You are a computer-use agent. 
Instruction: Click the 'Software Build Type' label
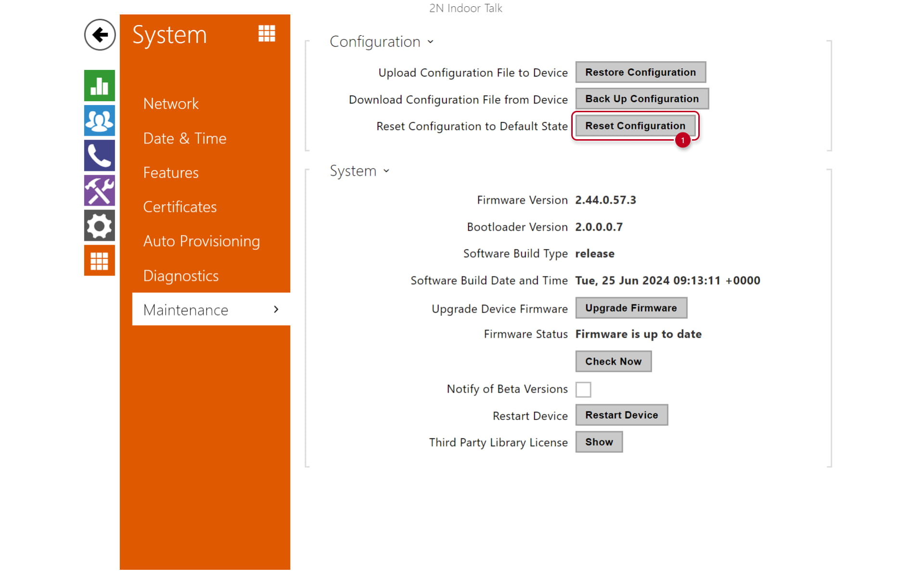click(515, 253)
